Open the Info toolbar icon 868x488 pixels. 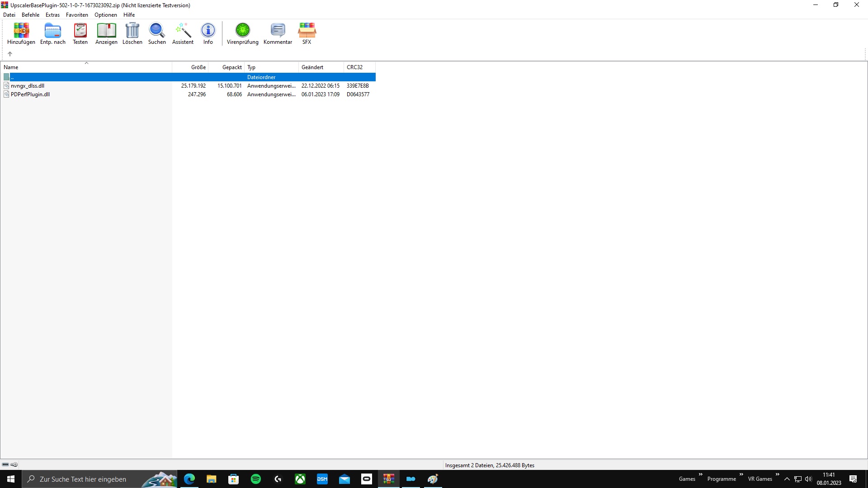208,33
